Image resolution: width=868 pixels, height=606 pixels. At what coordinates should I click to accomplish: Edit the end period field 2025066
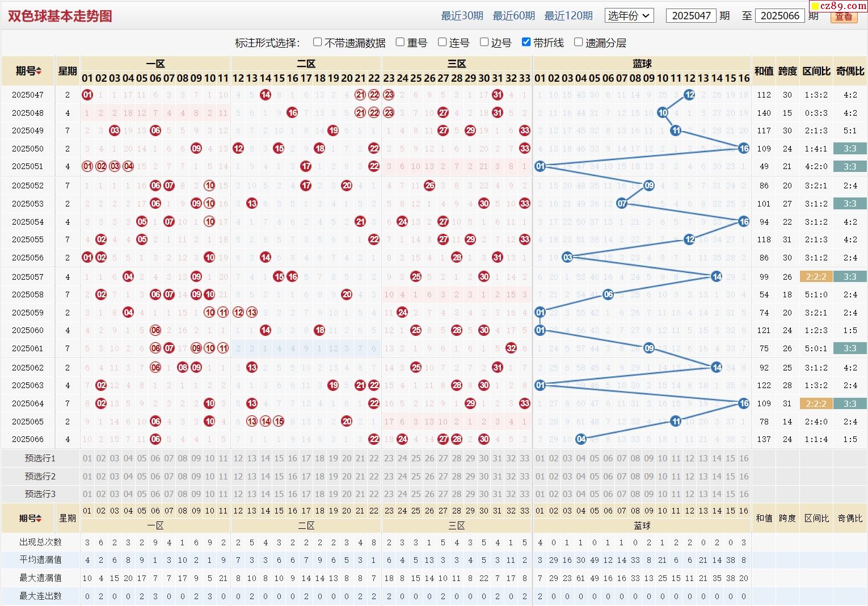pyautogui.click(x=780, y=16)
